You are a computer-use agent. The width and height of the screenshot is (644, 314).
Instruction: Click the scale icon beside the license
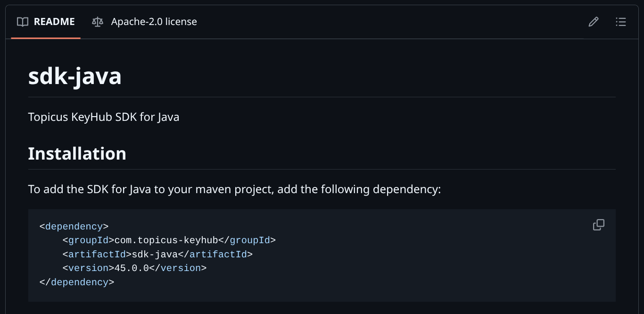[98, 22]
